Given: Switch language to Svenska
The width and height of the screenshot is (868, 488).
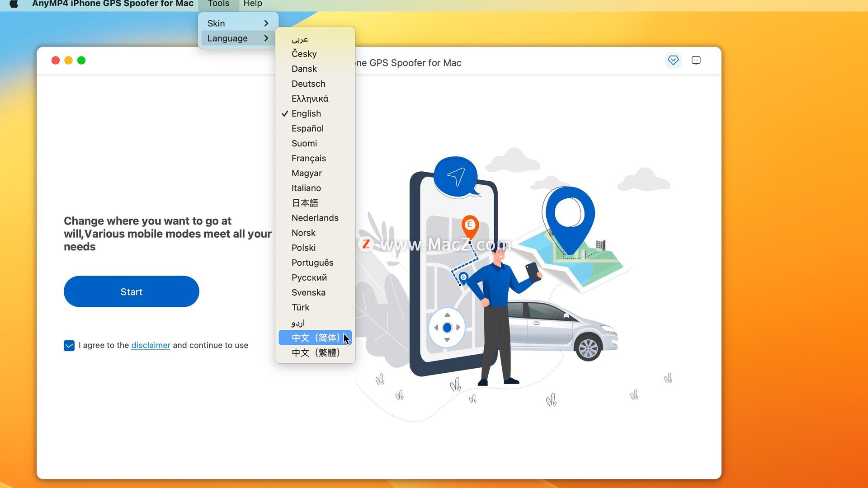Looking at the screenshot, I should pos(315,292).
